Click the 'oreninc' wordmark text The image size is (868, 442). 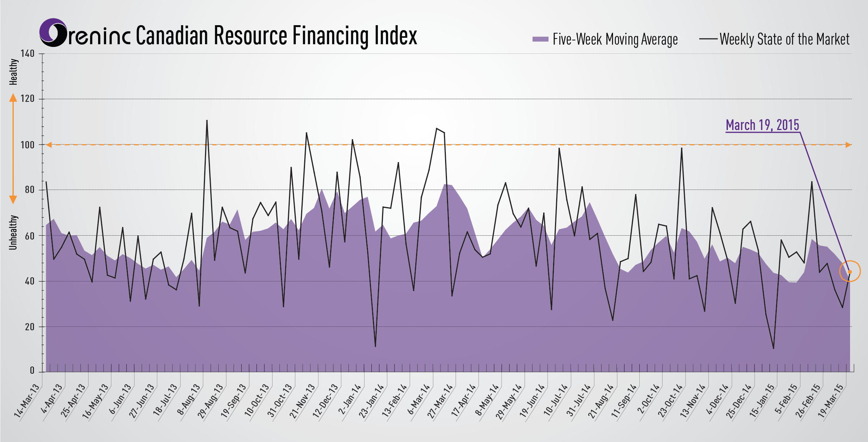pyautogui.click(x=99, y=37)
